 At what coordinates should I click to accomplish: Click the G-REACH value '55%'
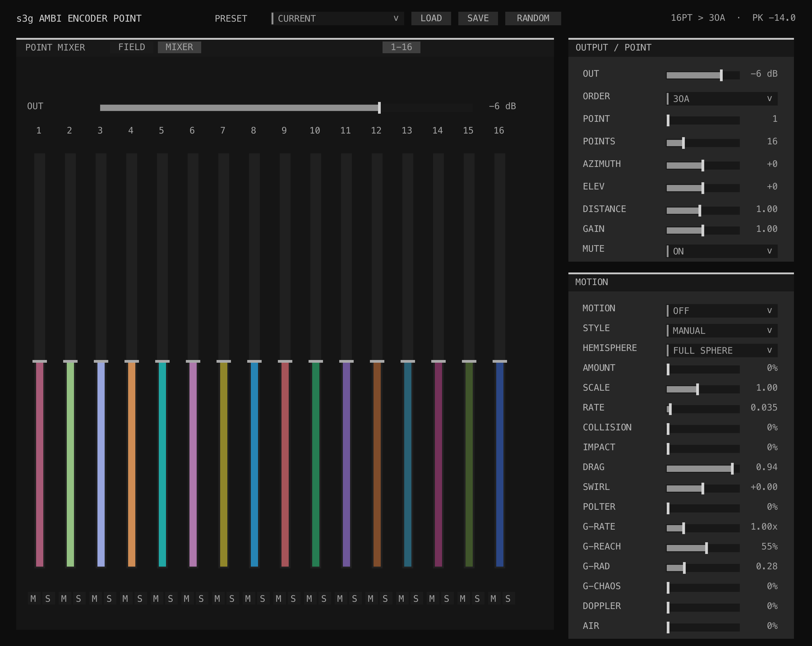pyautogui.click(x=769, y=546)
